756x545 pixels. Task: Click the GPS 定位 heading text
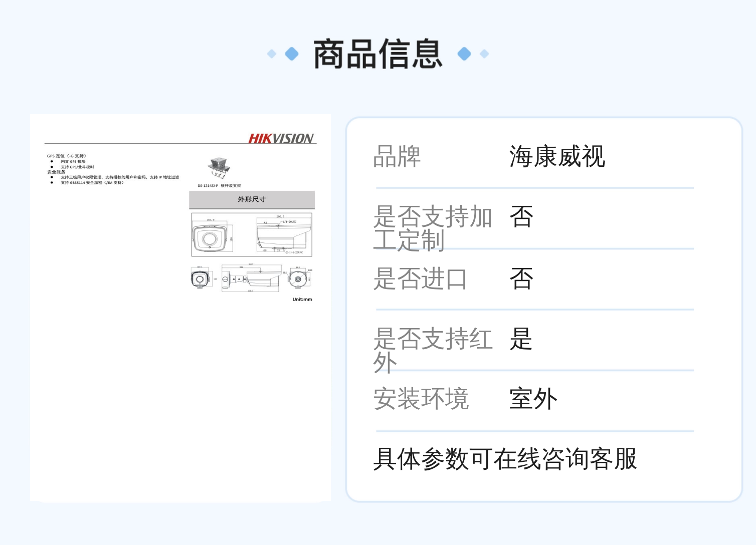67,156
